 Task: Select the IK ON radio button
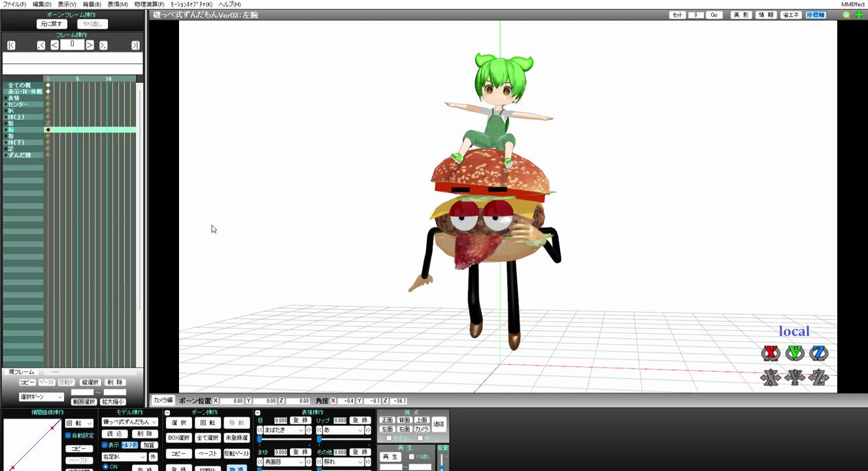[x=105, y=467]
